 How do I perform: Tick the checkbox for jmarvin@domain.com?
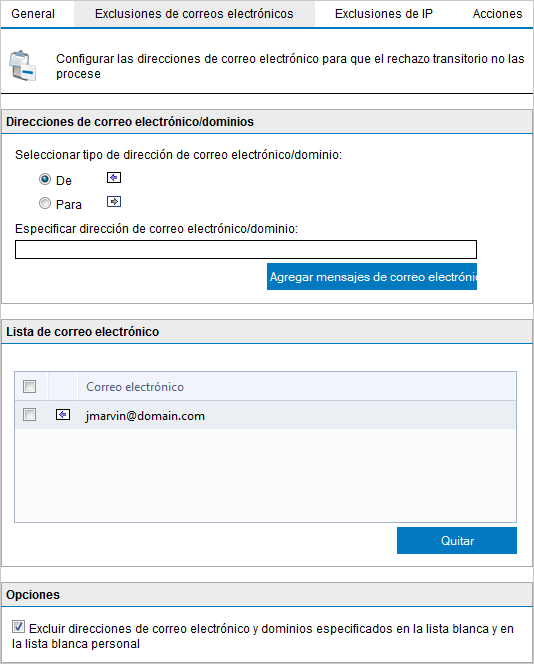30,415
